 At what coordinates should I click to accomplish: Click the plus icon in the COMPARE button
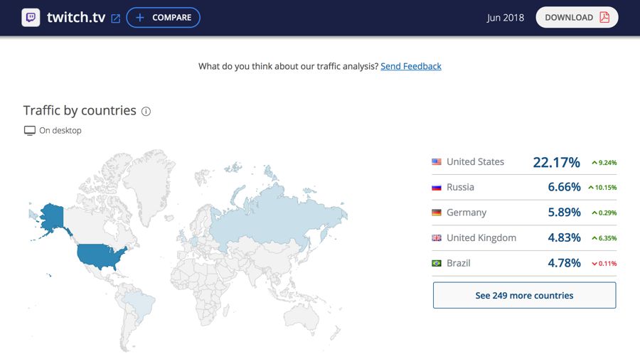tap(139, 18)
